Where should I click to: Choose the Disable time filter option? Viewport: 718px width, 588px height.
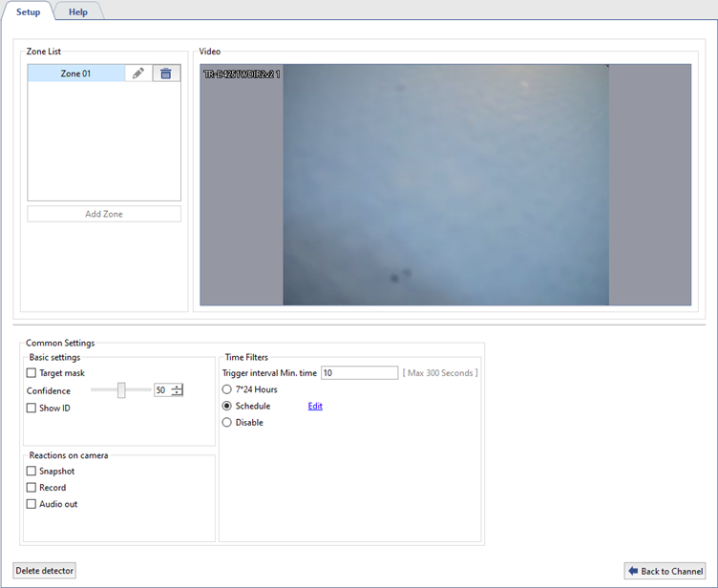227,422
